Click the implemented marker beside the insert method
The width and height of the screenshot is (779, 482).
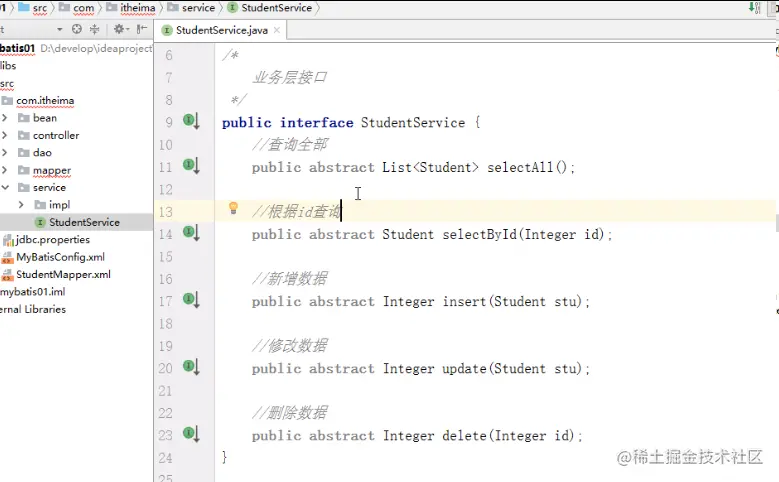point(190,299)
